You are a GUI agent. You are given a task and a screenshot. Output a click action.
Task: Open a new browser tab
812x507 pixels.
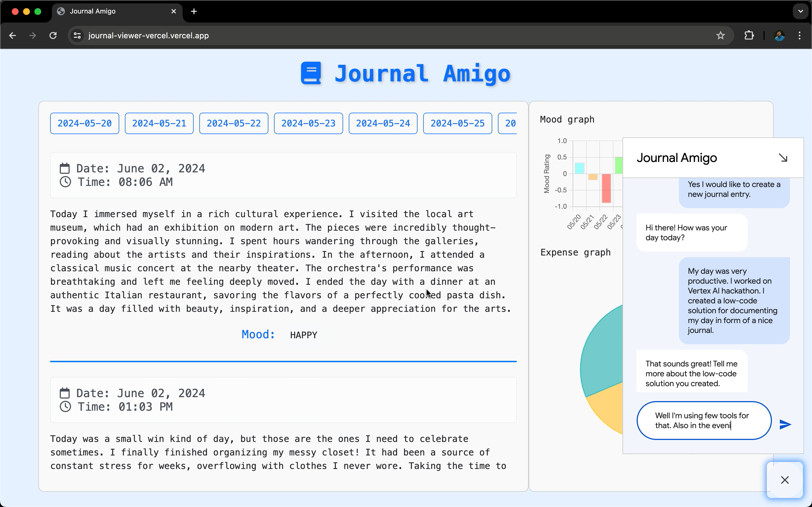click(194, 11)
